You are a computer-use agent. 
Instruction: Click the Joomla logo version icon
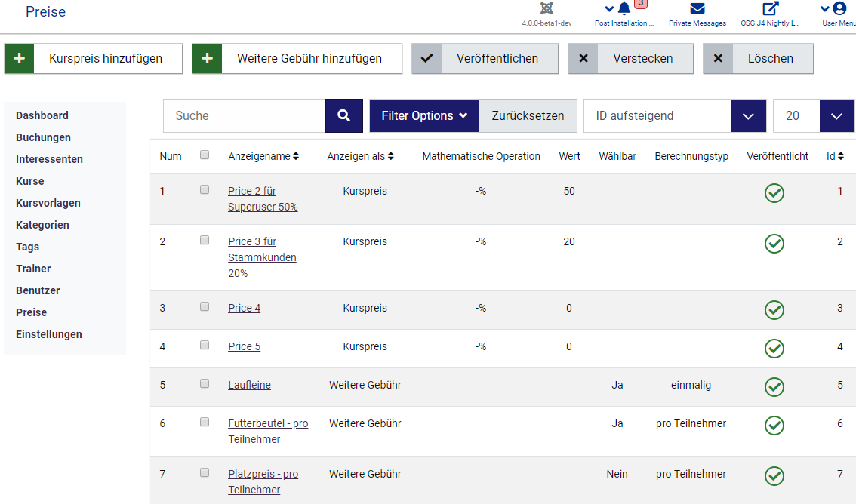[x=547, y=9]
